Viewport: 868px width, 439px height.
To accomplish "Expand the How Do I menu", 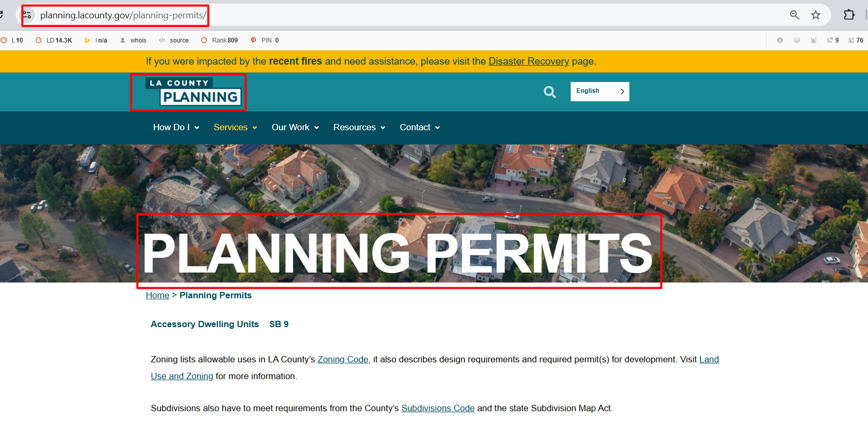I will tap(176, 128).
